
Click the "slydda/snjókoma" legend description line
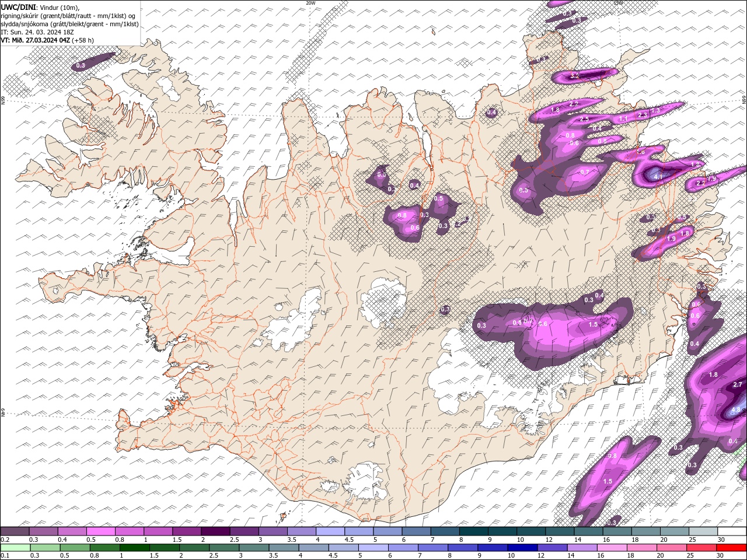[x=69, y=24]
